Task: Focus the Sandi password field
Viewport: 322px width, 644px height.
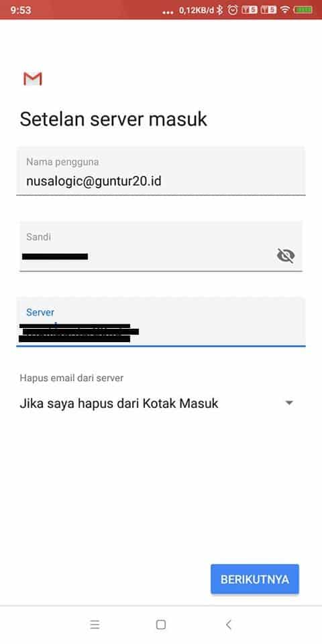Action: 161,246
